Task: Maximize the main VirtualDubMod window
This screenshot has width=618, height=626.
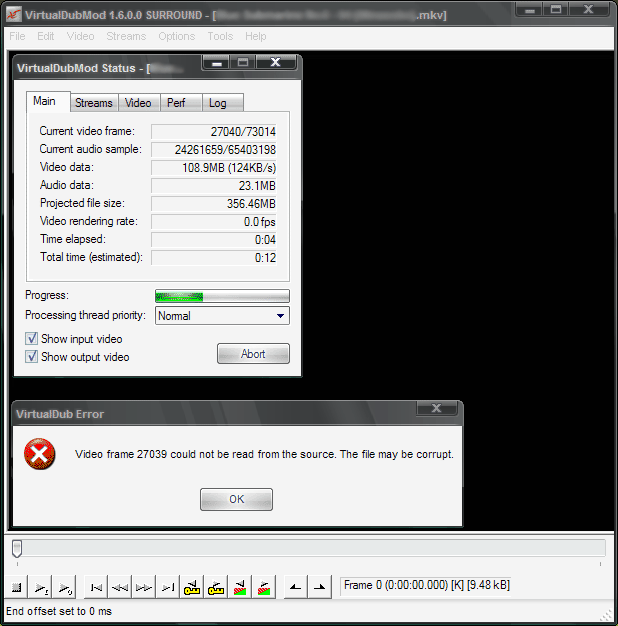Action: coord(556,9)
